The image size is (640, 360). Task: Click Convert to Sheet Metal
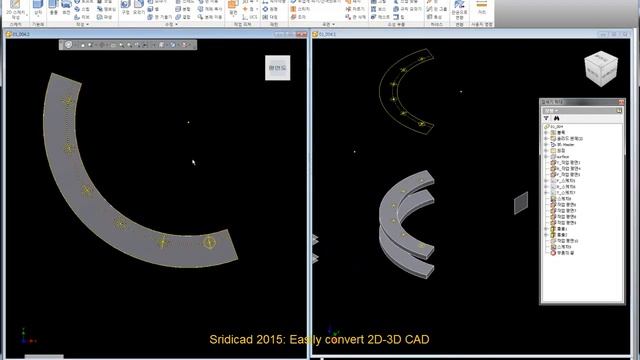click(459, 10)
